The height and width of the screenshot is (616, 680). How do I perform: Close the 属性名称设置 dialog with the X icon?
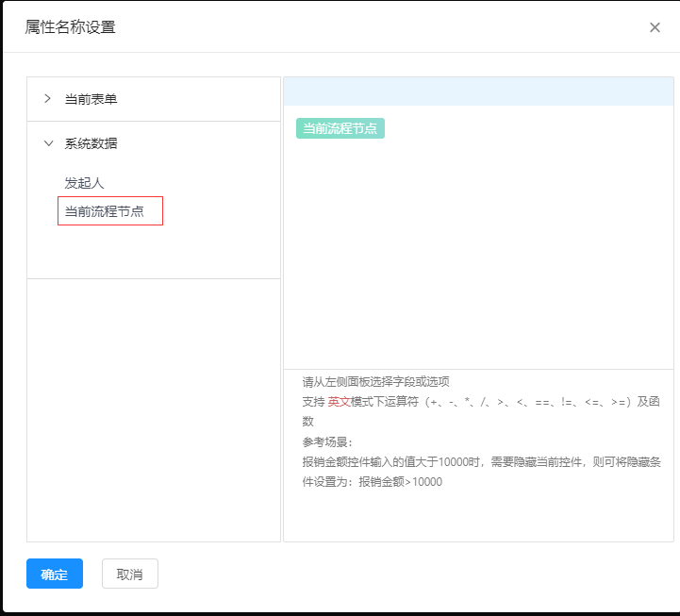point(655,27)
